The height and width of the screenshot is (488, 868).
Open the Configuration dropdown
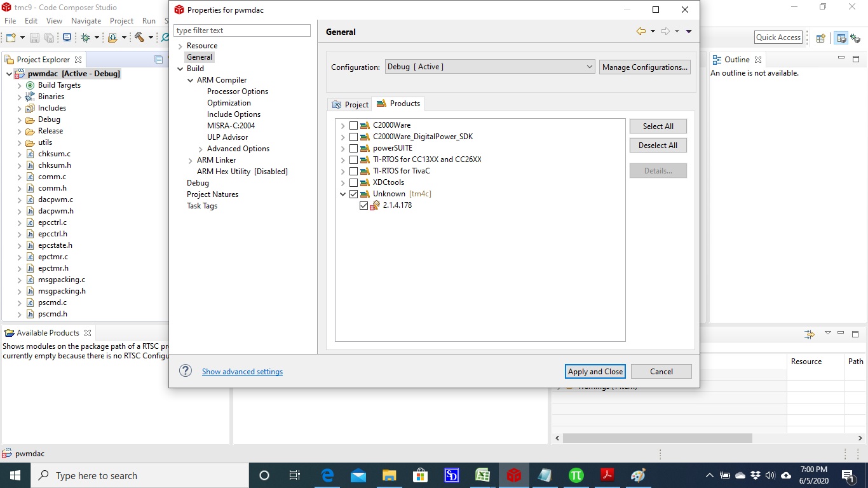pyautogui.click(x=490, y=67)
